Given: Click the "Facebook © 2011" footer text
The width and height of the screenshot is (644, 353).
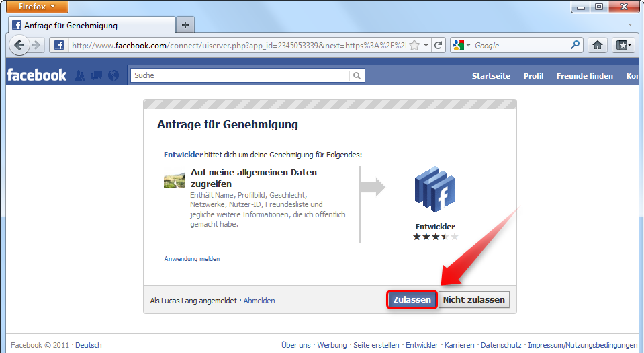Looking at the screenshot, I should coord(40,345).
